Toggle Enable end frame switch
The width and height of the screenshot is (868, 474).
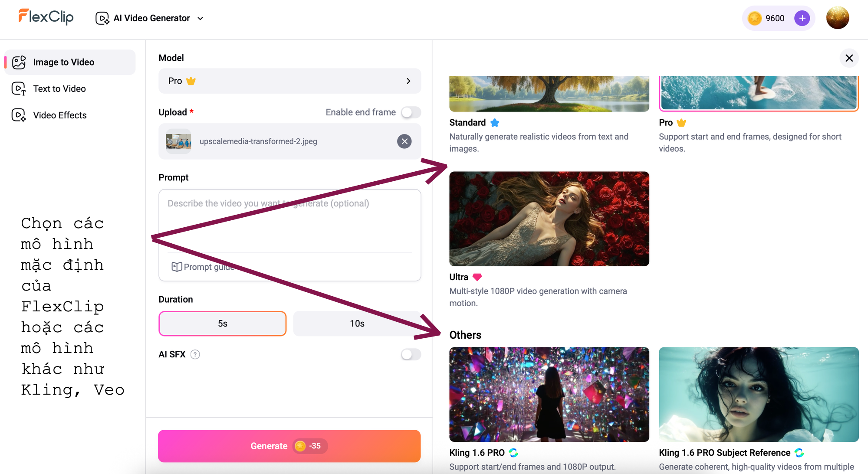coord(411,112)
